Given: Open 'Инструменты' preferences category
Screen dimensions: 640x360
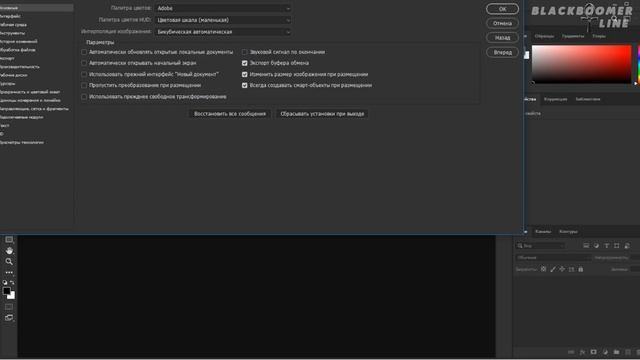Looking at the screenshot, I should (12, 33).
